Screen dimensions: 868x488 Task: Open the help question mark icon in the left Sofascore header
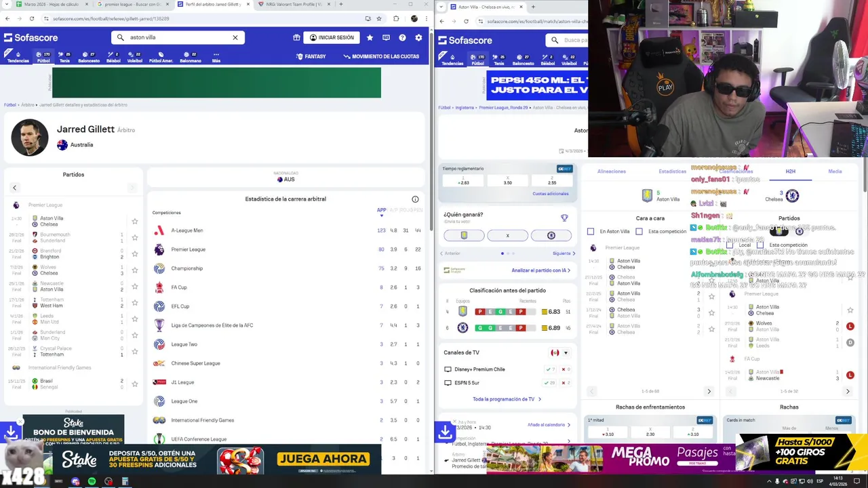click(402, 37)
